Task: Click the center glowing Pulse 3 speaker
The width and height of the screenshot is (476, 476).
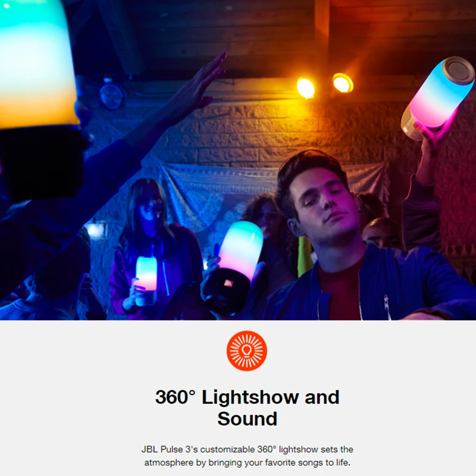Action: (x=233, y=267)
